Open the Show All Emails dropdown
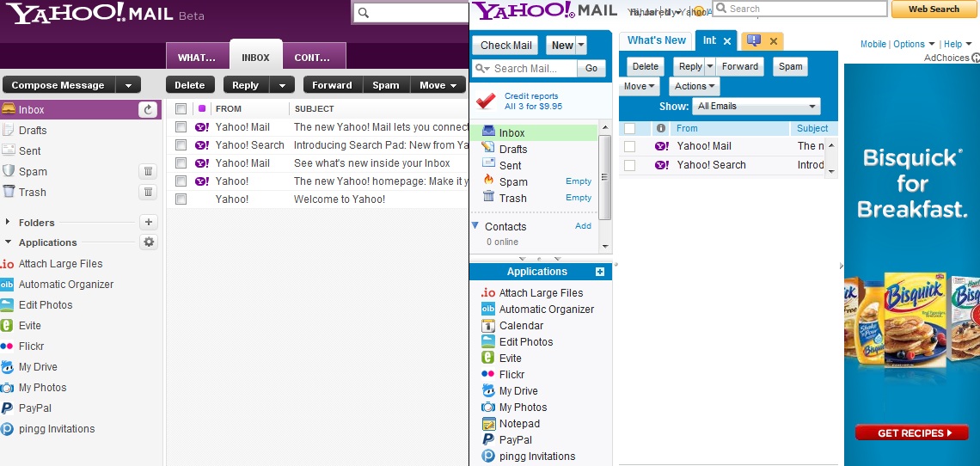The height and width of the screenshot is (466, 980). (x=756, y=107)
